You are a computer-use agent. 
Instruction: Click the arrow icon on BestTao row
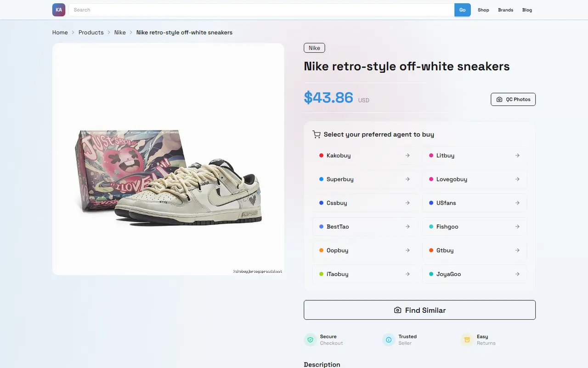pos(407,227)
